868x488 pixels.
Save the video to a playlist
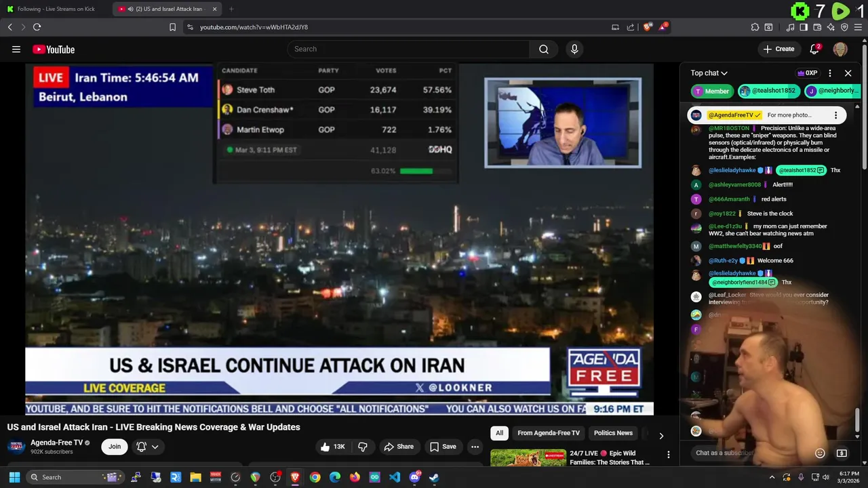click(443, 447)
